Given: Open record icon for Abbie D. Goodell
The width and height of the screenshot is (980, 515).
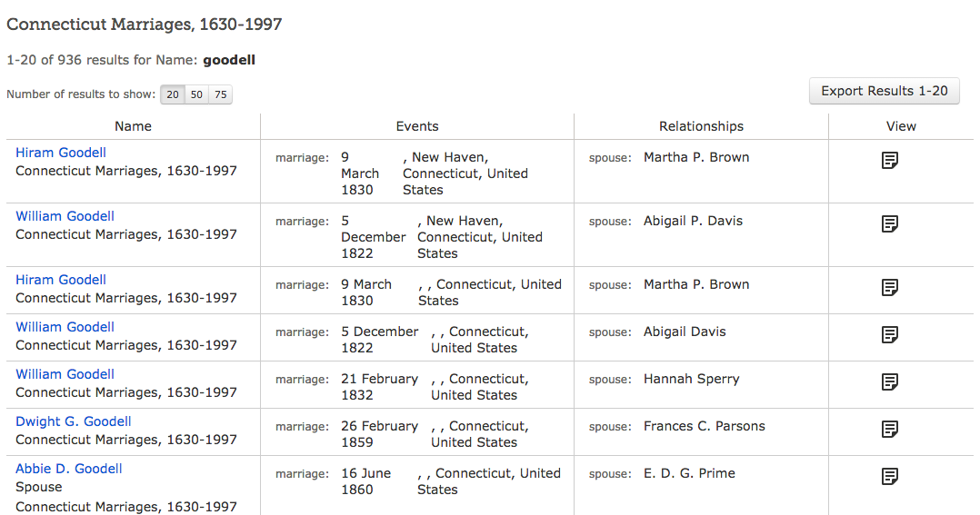Looking at the screenshot, I should pyautogui.click(x=890, y=477).
